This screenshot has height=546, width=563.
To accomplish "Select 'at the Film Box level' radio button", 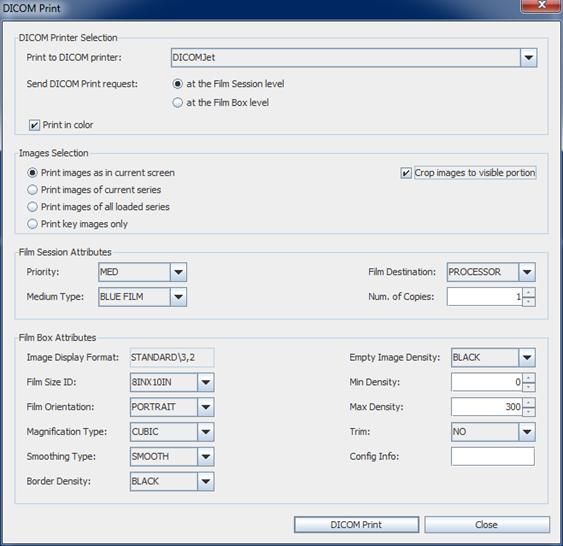I will [177, 103].
